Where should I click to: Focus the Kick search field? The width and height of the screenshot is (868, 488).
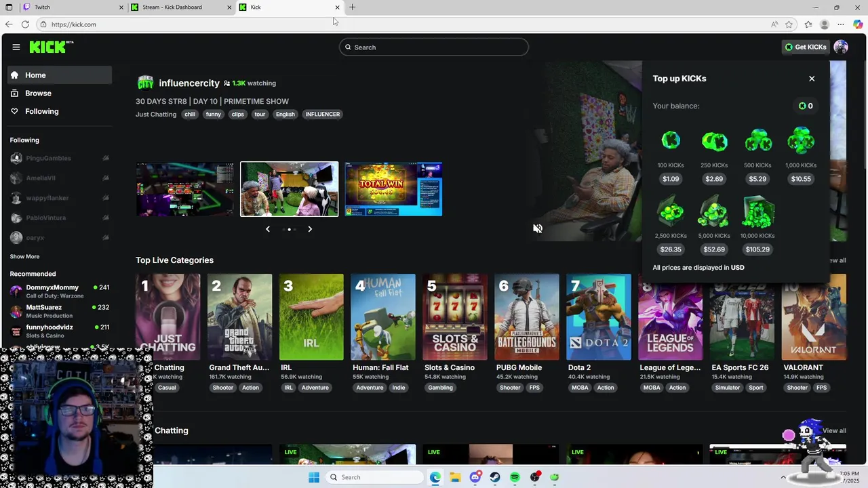pyautogui.click(x=434, y=47)
